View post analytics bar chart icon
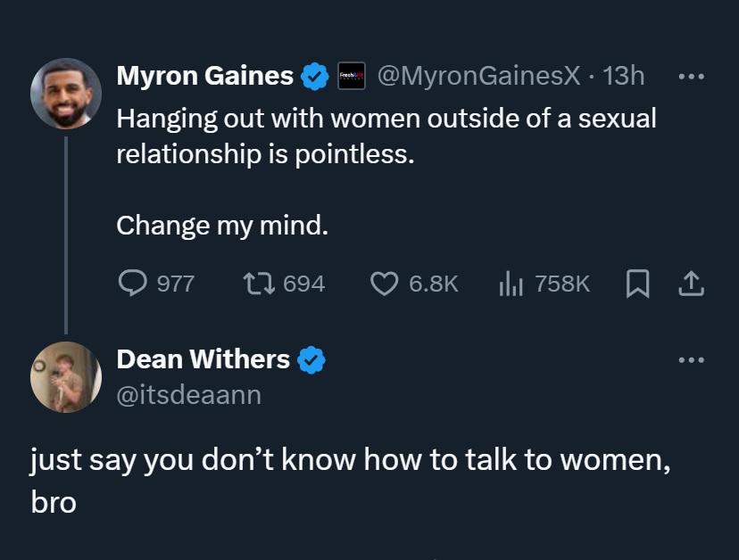The height and width of the screenshot is (560, 739). tap(511, 283)
